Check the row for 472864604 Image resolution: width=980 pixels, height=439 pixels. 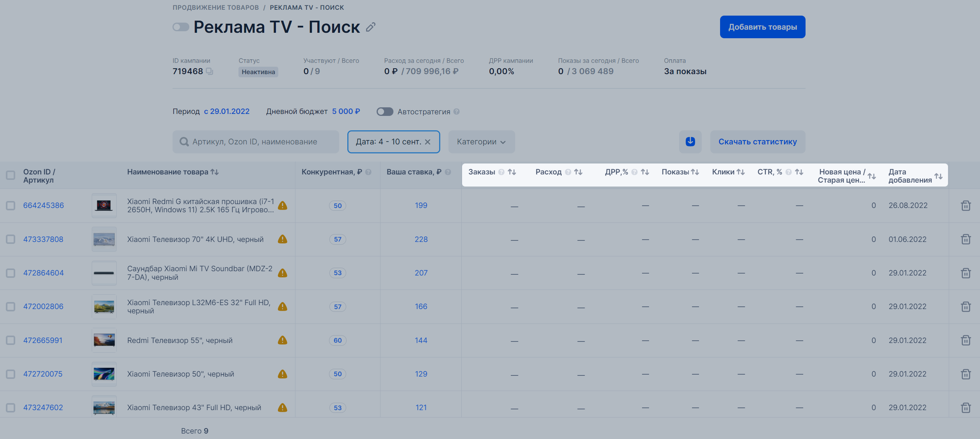[11, 273]
